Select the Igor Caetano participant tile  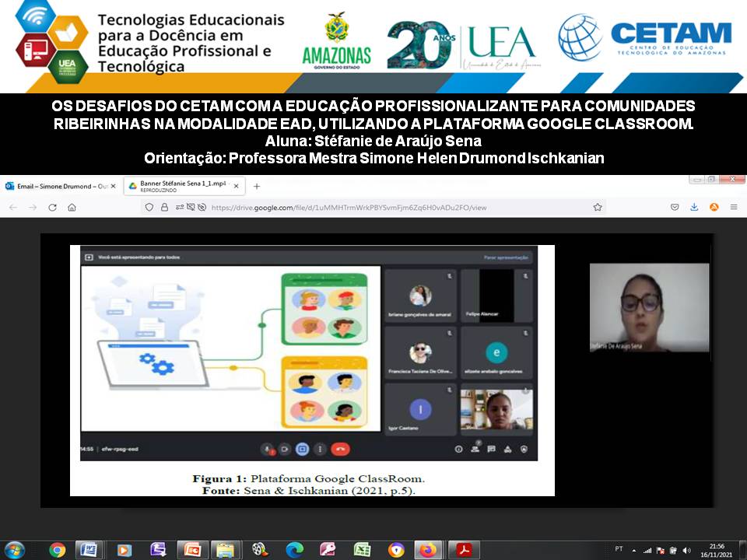click(420, 410)
